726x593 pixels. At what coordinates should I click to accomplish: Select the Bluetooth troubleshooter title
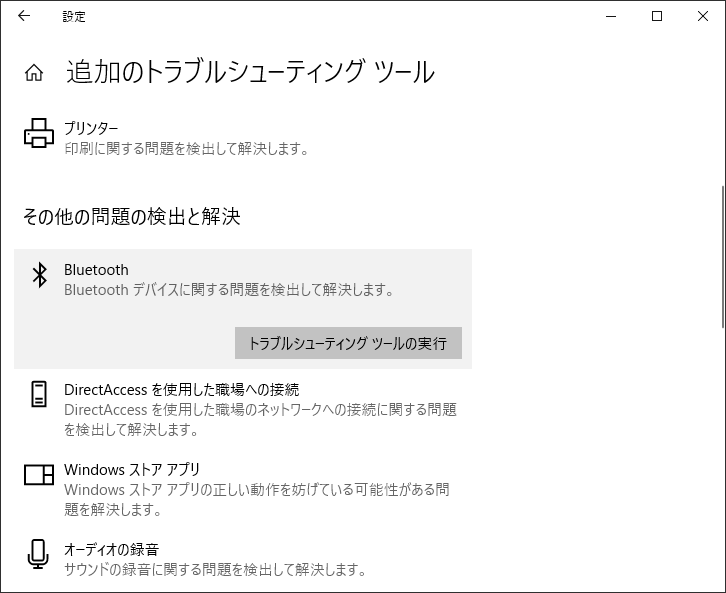click(x=96, y=270)
